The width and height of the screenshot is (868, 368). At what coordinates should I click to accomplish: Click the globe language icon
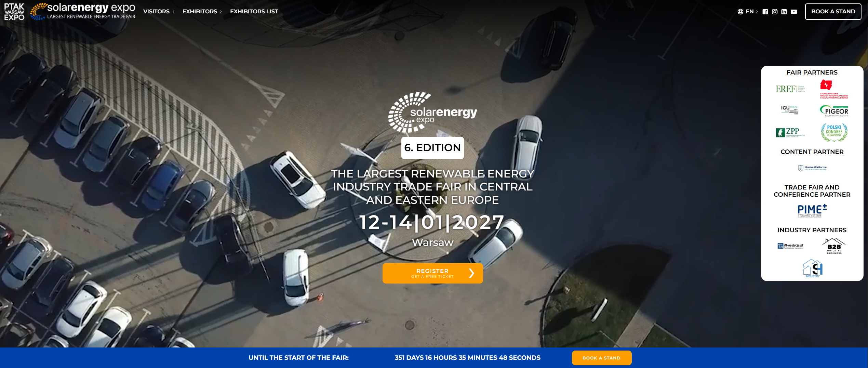[741, 11]
